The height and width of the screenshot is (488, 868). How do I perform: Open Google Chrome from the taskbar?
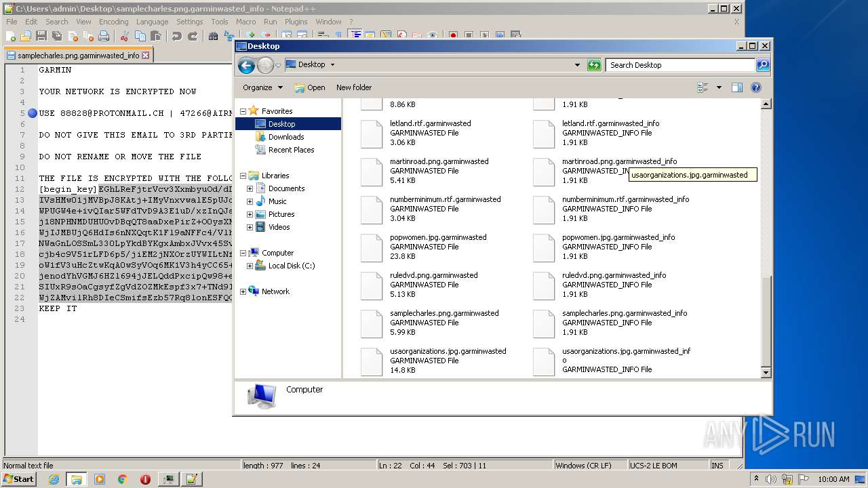coord(122,479)
